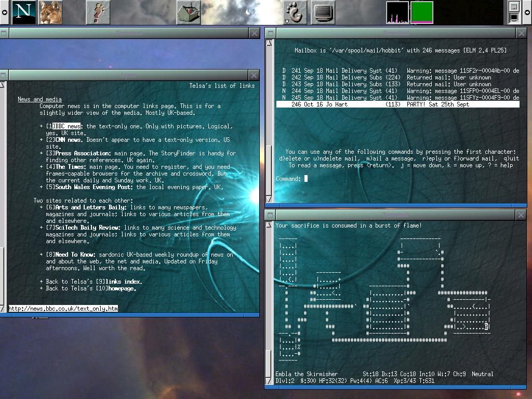Click the scroll-up arrow in the Lynx window
The width and height of the screenshot is (532, 399).
[x=2, y=85]
